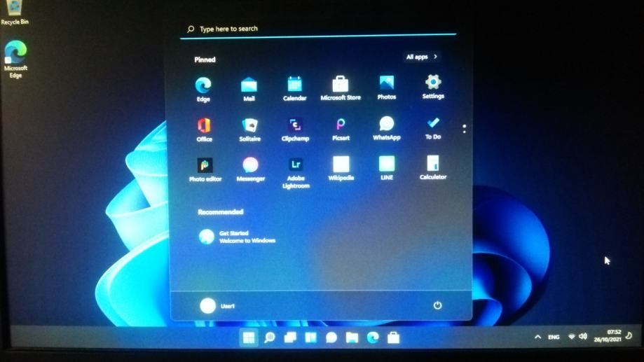Open the Picsart app
Viewport: 644px width, 362px height.
(x=341, y=128)
